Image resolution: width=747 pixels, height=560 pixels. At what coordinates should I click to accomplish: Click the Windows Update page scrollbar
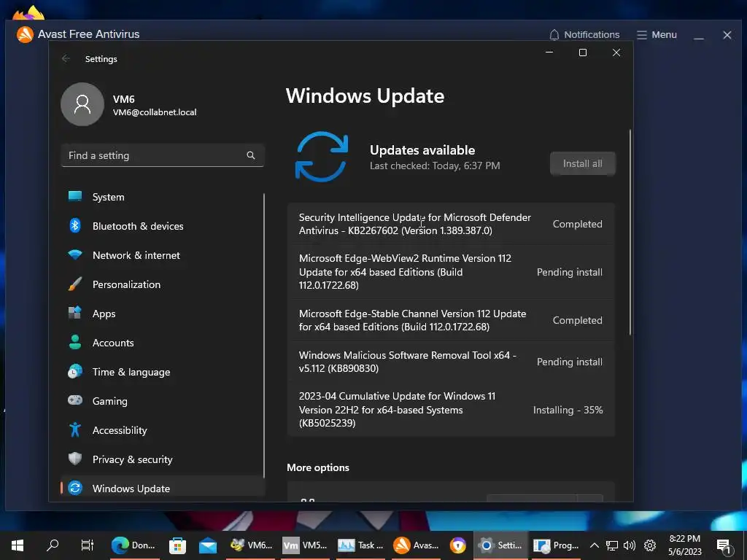click(x=630, y=232)
